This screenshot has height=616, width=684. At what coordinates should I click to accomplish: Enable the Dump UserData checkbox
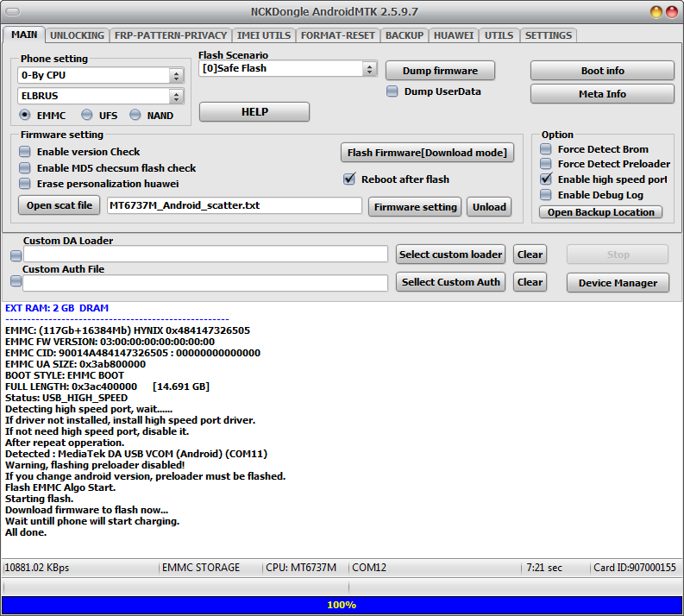(x=392, y=91)
